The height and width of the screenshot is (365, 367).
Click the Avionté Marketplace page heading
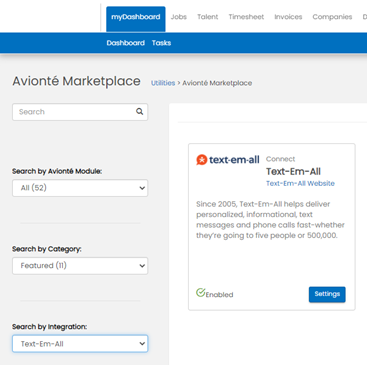pyautogui.click(x=76, y=81)
